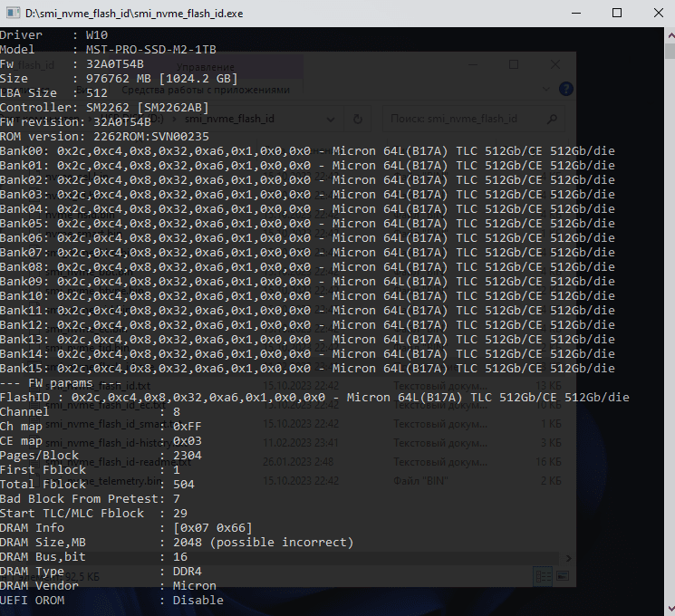675x616 pixels.
Task: Expand the Explorer ribbon chevron near help icon
Action: pyautogui.click(x=545, y=89)
